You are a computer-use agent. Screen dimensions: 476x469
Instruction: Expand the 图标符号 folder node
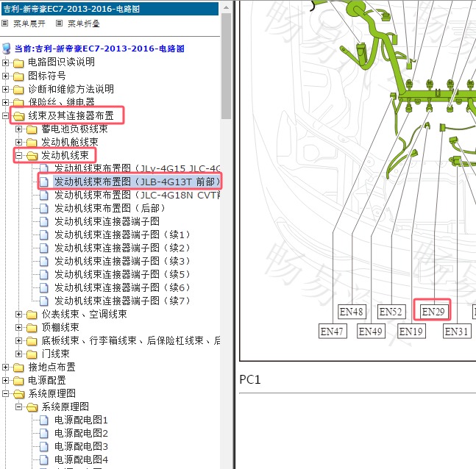click(x=5, y=76)
